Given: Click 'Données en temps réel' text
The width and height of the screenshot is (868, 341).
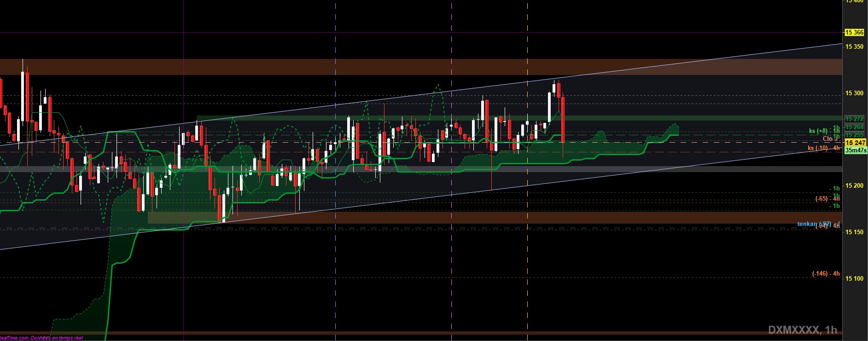Looking at the screenshot, I should [x=57, y=338].
